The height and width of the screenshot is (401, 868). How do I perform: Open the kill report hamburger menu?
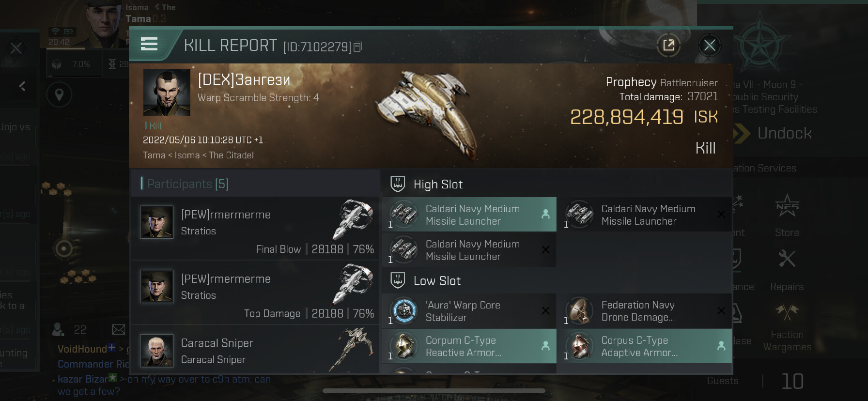pos(149,44)
